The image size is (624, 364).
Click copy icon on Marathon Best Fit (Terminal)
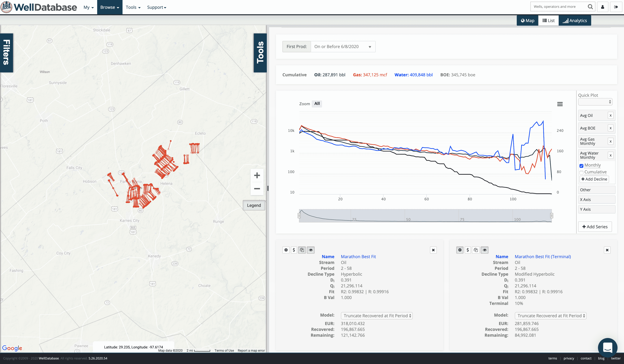coord(476,250)
